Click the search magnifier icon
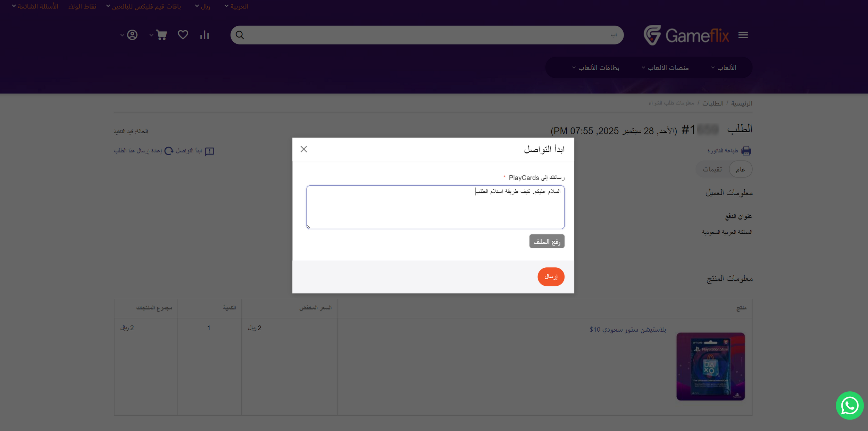 click(240, 35)
